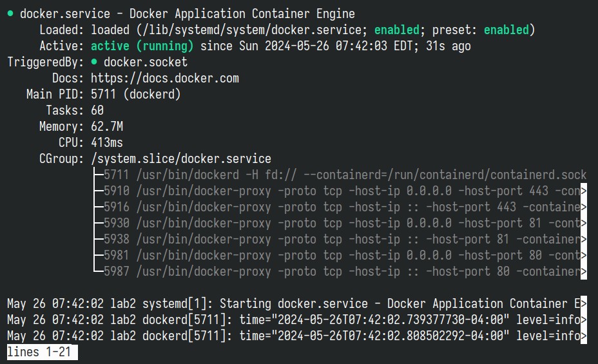Click the 'active (running)' status text
This screenshot has width=598, height=364.
pos(142,46)
